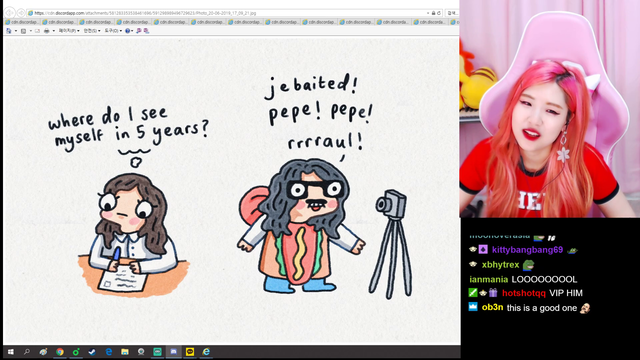The height and width of the screenshot is (360, 640).
Task: Open the green circle app on taskbar
Action: click(x=76, y=351)
